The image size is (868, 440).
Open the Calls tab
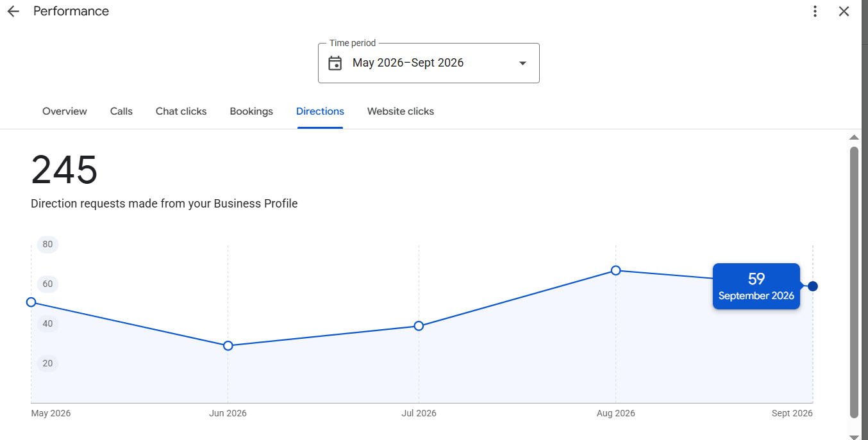click(x=121, y=111)
